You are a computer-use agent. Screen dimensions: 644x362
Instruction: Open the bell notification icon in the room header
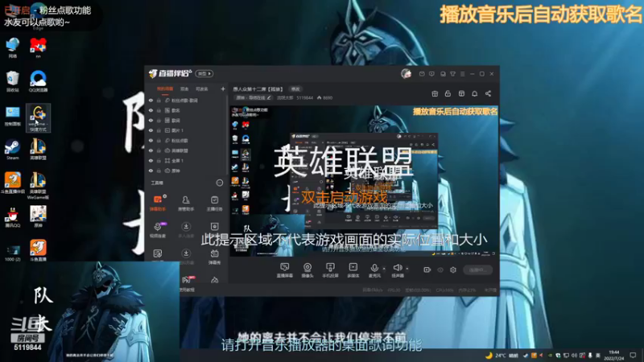pyautogui.click(x=474, y=93)
